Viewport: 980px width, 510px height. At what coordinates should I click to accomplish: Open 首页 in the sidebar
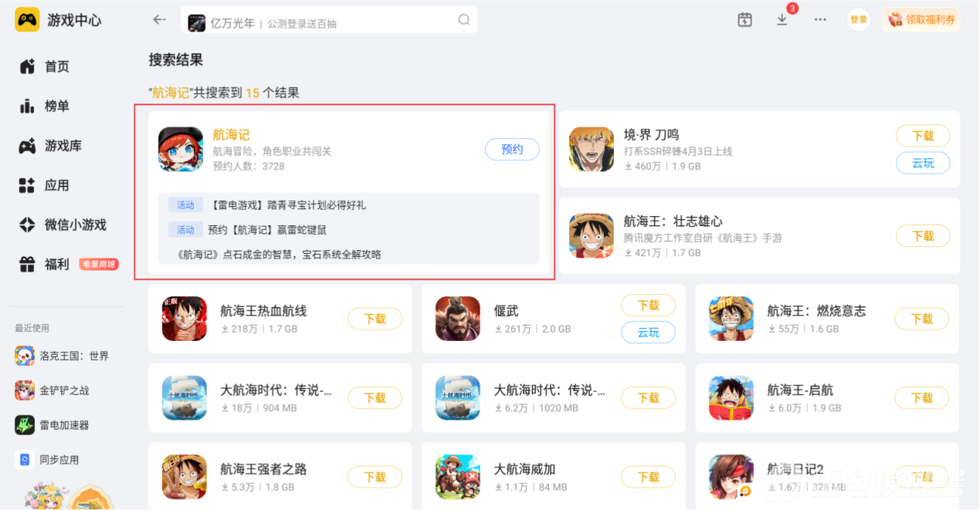pos(45,66)
